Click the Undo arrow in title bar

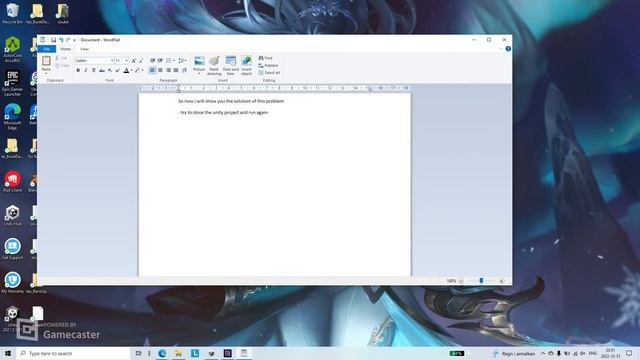coord(61,40)
